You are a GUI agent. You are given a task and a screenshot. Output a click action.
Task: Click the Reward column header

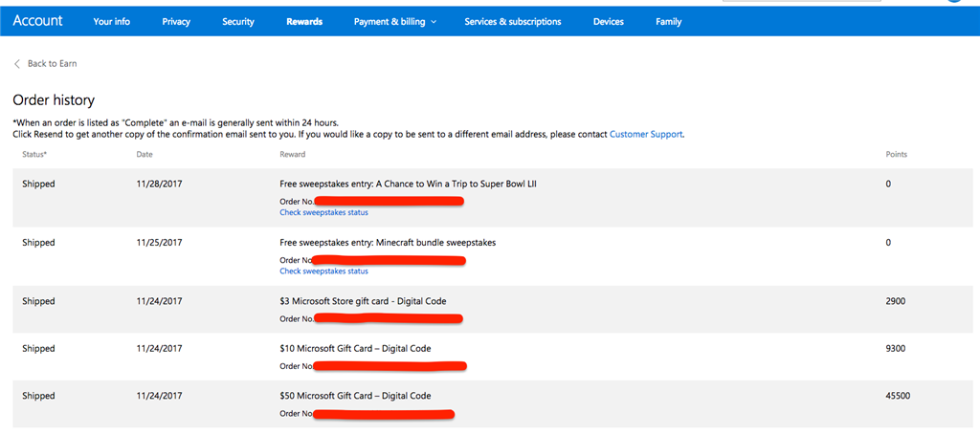293,154
